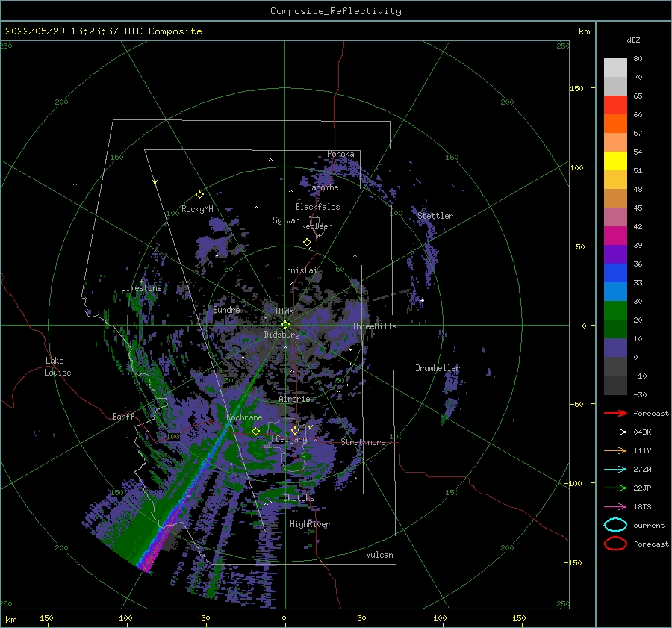
Task: Select the indigo 10-0 dBZ swatch
Action: (x=615, y=348)
